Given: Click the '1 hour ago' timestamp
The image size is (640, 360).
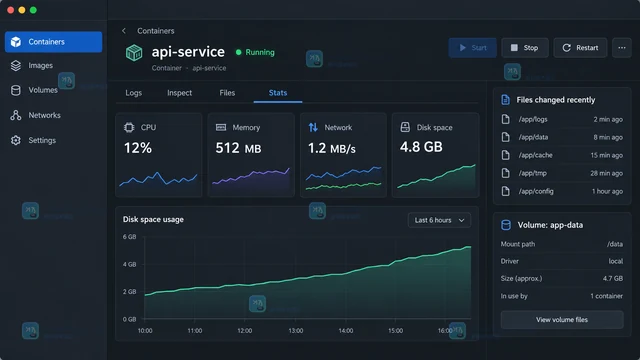Looking at the screenshot, I should (x=607, y=191).
